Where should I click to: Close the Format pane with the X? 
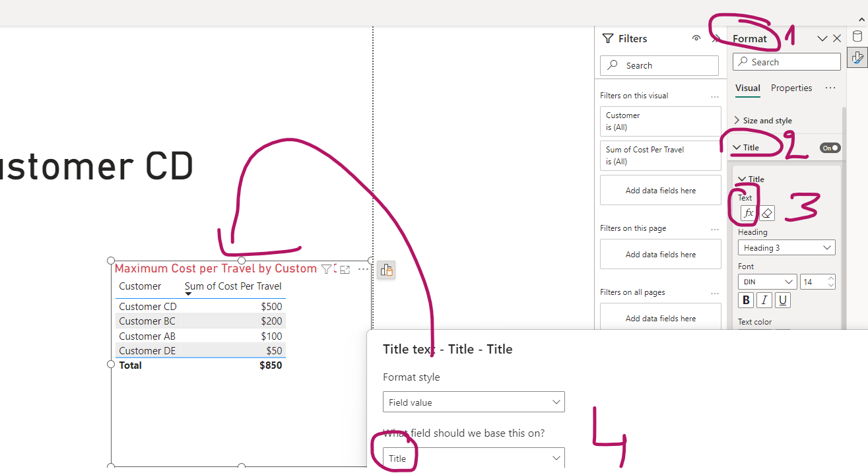click(837, 38)
